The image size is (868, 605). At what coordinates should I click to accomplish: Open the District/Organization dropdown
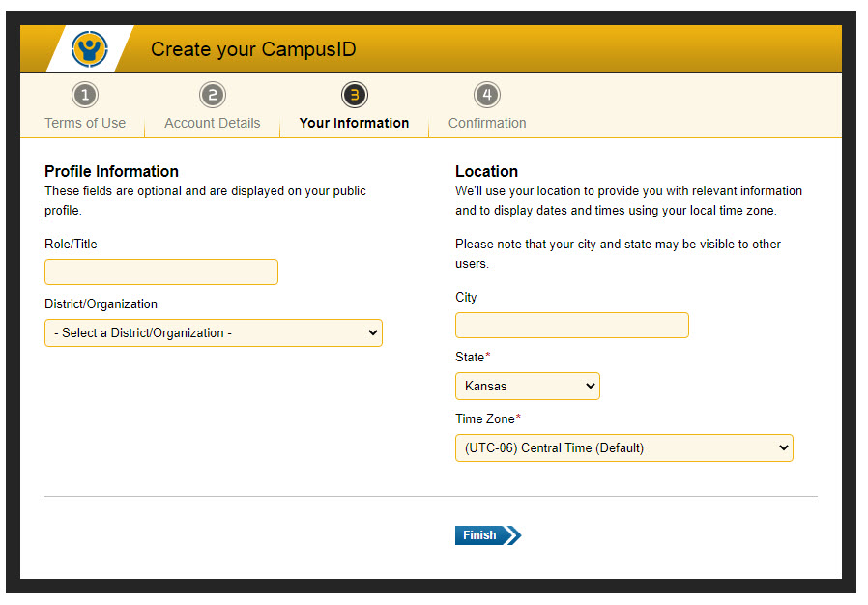[x=214, y=333]
